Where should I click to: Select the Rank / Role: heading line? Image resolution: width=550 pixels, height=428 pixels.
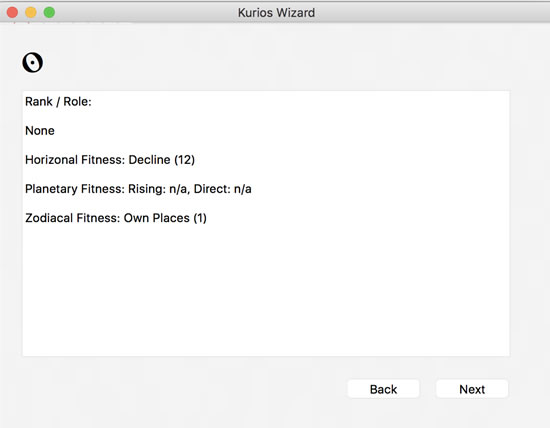[58, 101]
